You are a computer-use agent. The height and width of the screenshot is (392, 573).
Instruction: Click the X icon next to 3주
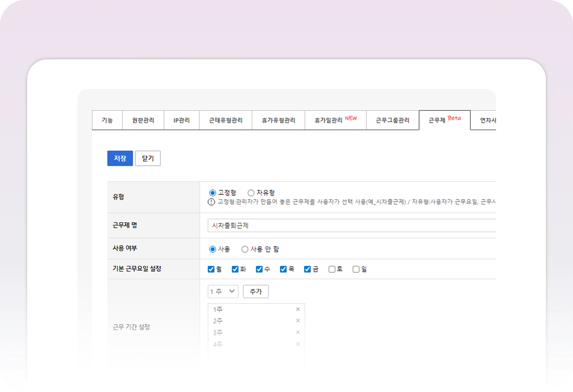tap(298, 332)
